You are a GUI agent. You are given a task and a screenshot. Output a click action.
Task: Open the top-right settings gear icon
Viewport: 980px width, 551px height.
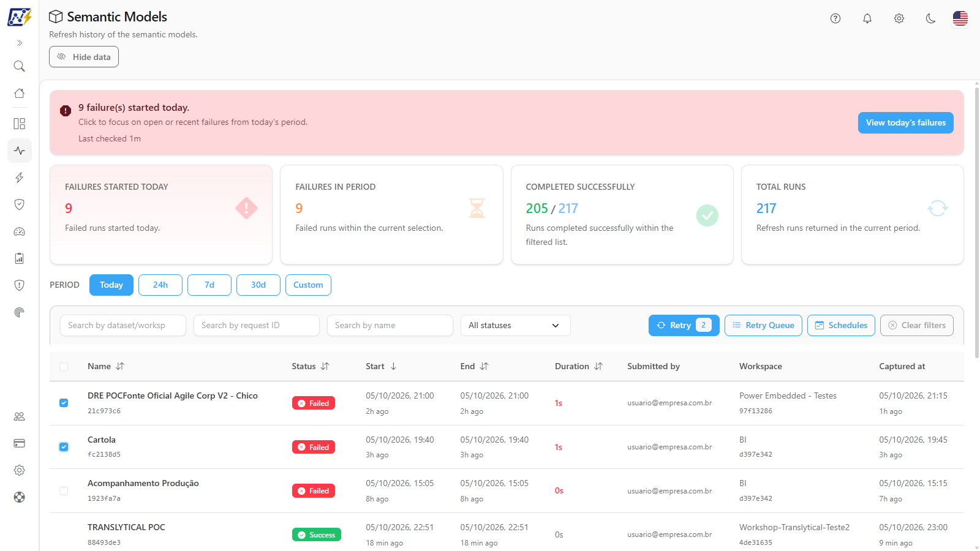tap(899, 18)
